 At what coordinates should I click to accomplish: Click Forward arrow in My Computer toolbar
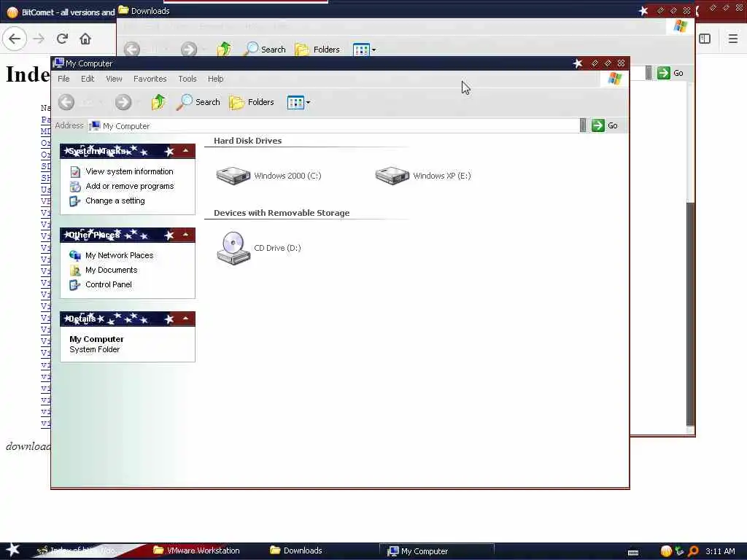(x=123, y=102)
